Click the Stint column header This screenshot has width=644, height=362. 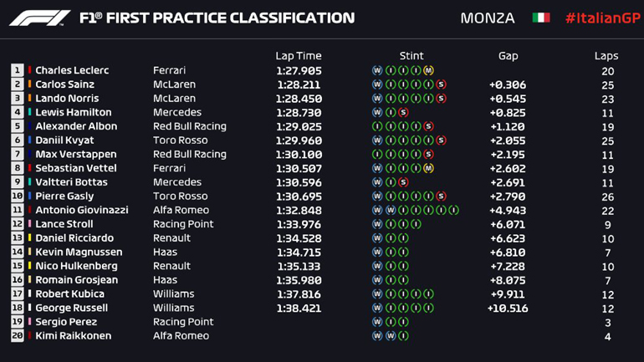point(411,56)
